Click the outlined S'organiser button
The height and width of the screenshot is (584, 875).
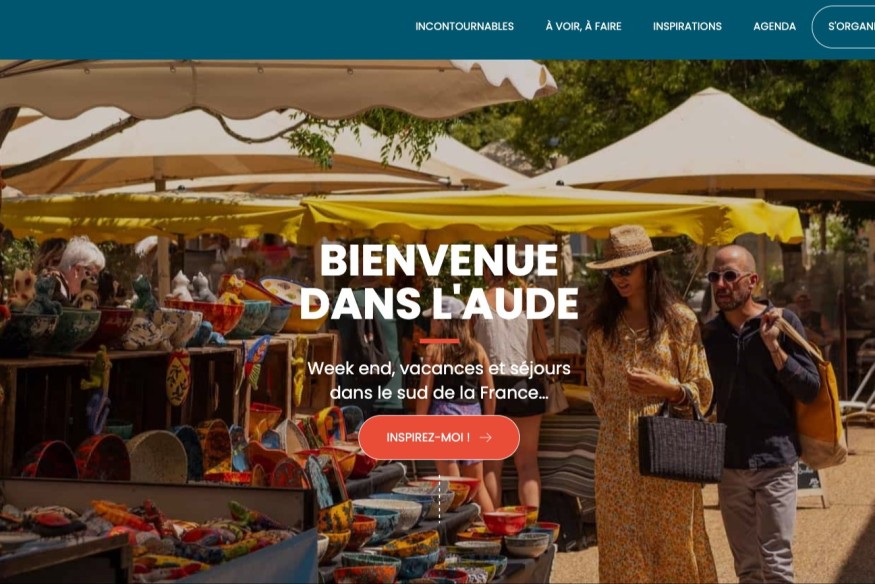tap(844, 27)
